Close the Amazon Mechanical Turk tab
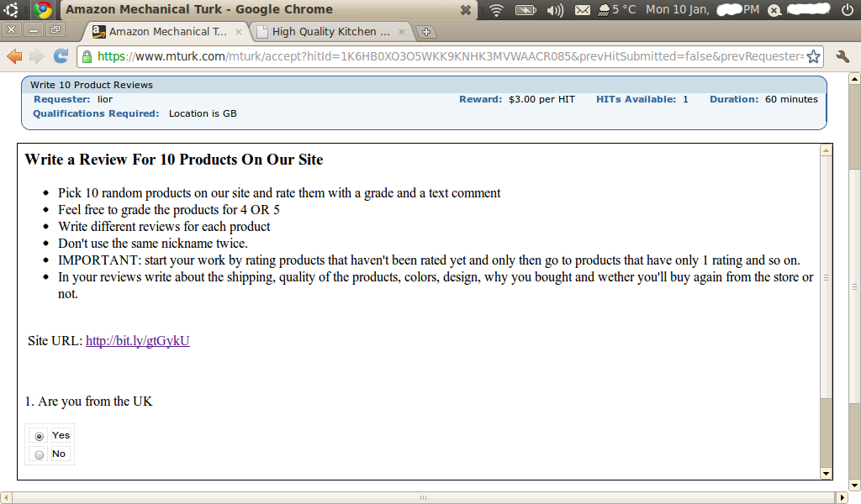This screenshot has width=861, height=504. 238,32
